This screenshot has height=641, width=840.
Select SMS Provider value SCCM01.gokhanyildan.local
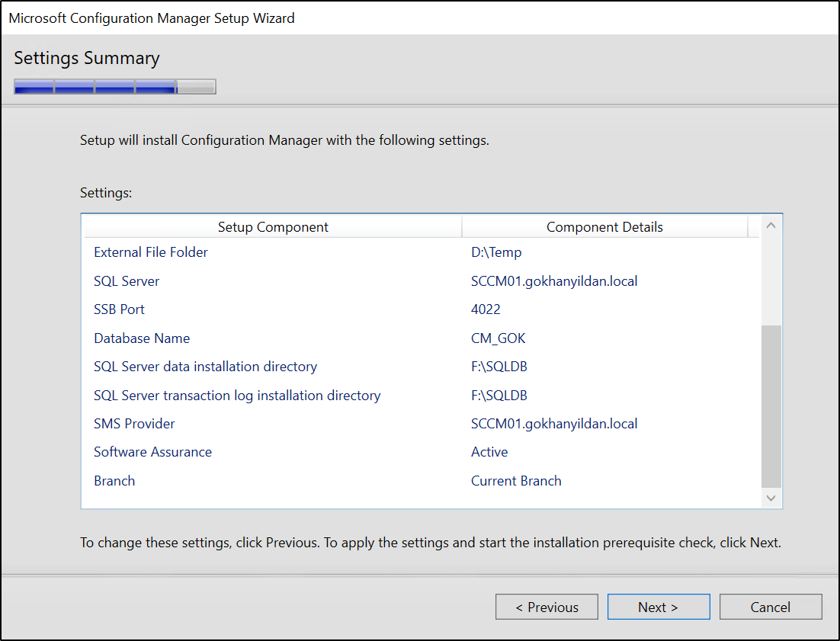(554, 424)
